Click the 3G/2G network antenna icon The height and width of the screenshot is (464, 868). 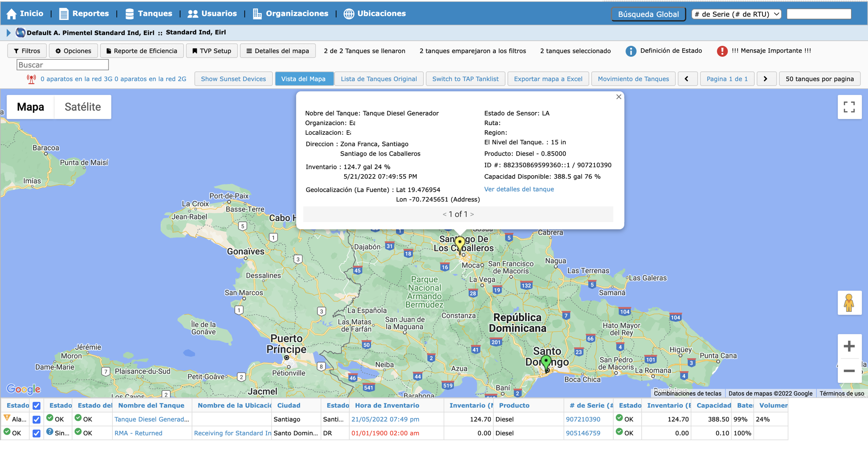pyautogui.click(x=31, y=79)
